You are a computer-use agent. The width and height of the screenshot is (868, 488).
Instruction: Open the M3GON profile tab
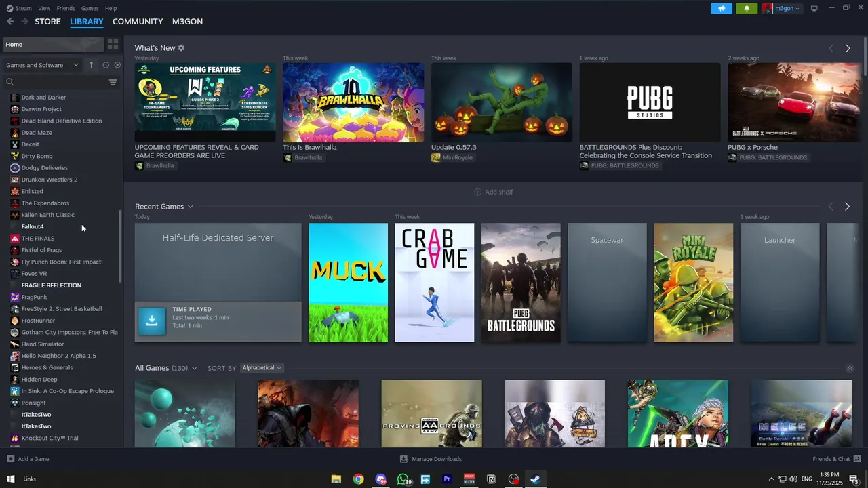pos(187,22)
